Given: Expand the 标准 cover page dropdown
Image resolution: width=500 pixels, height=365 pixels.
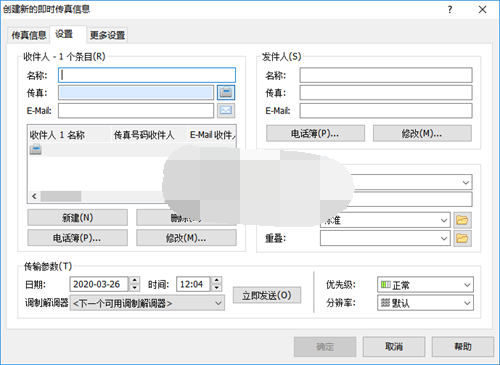Looking at the screenshot, I should pos(444,220).
